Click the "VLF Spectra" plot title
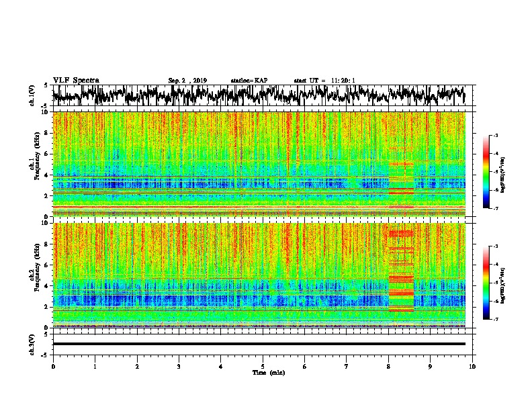The height and width of the screenshot is (411, 532). [x=76, y=81]
